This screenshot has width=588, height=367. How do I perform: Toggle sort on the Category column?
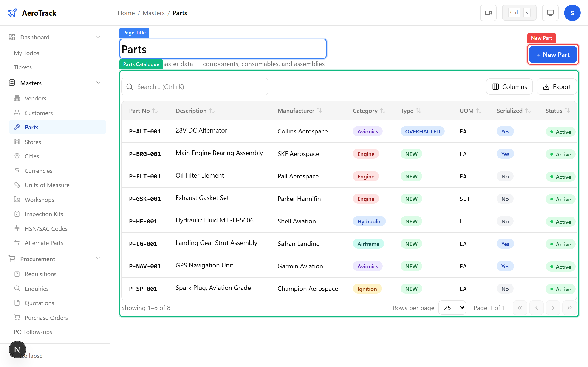(x=382, y=111)
